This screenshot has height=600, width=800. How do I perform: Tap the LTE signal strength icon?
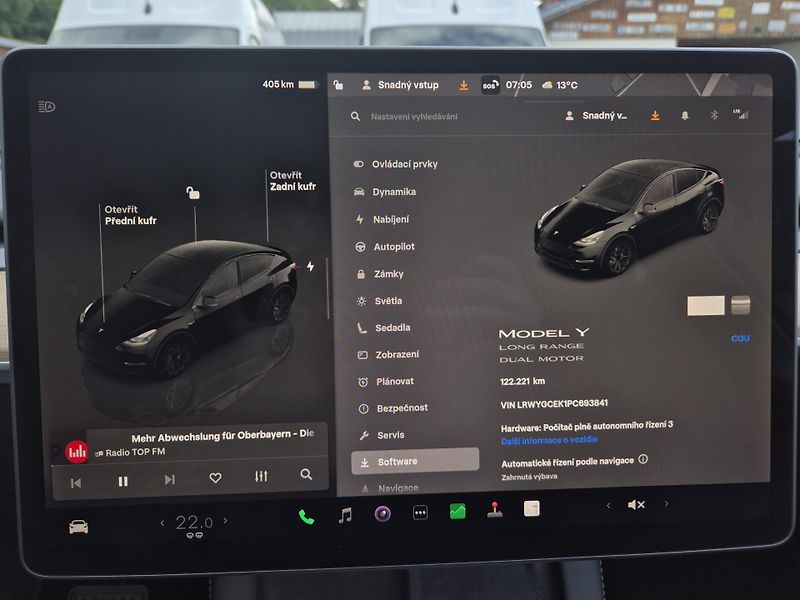tap(741, 114)
